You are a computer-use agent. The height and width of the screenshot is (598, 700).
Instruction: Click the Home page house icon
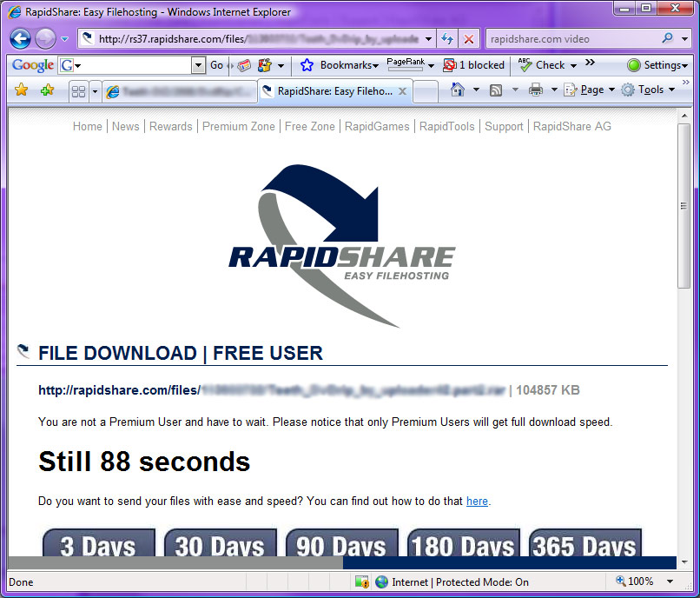pyautogui.click(x=457, y=90)
